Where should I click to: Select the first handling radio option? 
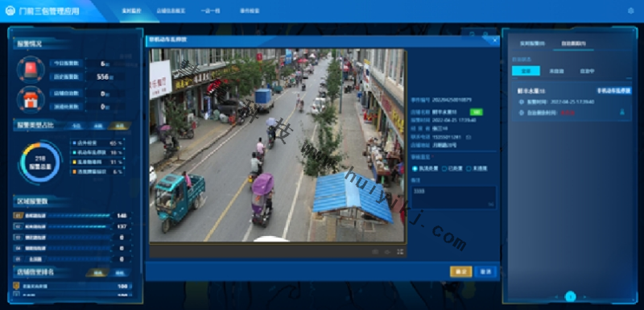coord(415,168)
